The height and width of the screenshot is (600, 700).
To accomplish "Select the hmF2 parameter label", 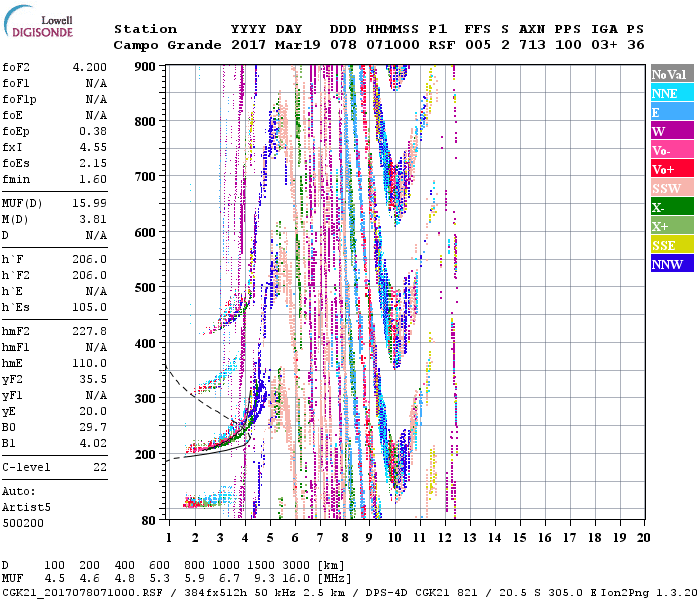I will (x=17, y=330).
